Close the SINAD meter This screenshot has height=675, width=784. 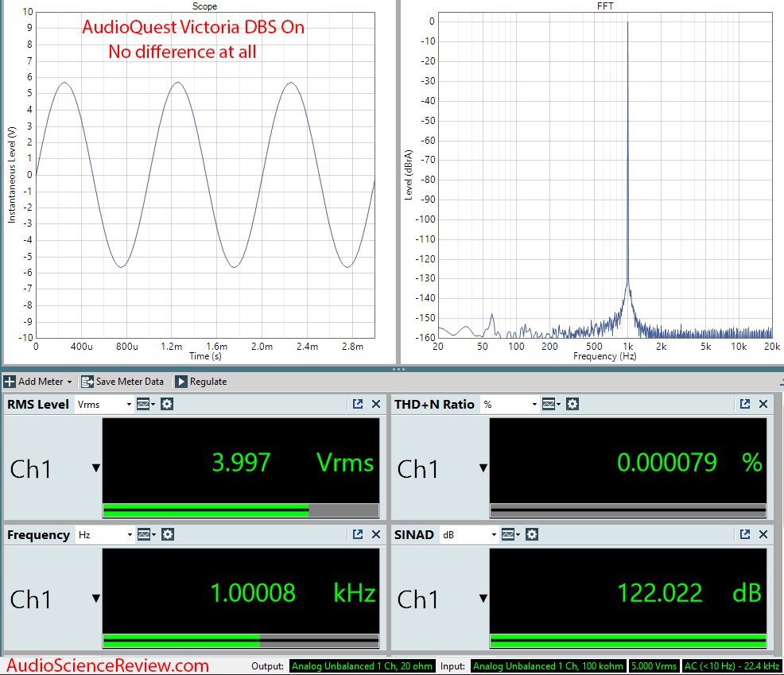click(x=763, y=534)
